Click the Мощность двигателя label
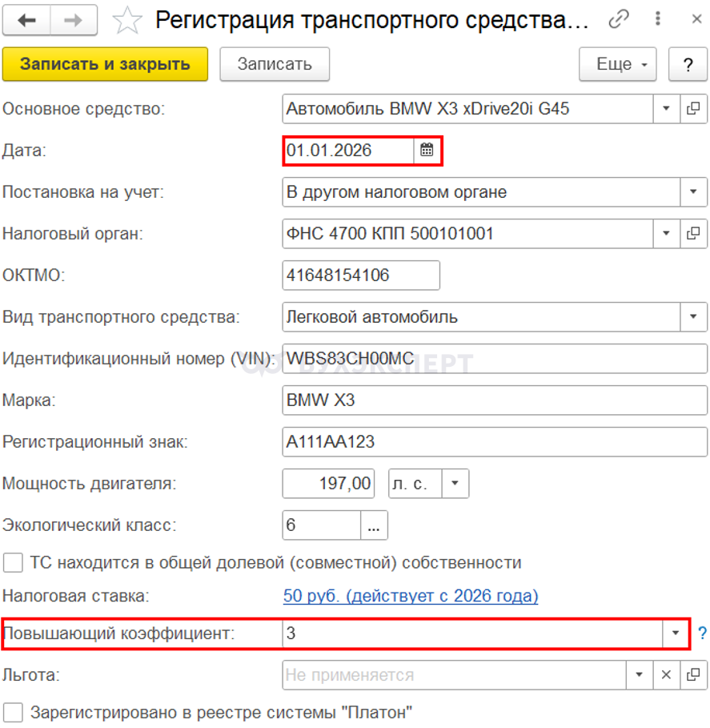Viewport: 710px width, 728px height. click(89, 484)
